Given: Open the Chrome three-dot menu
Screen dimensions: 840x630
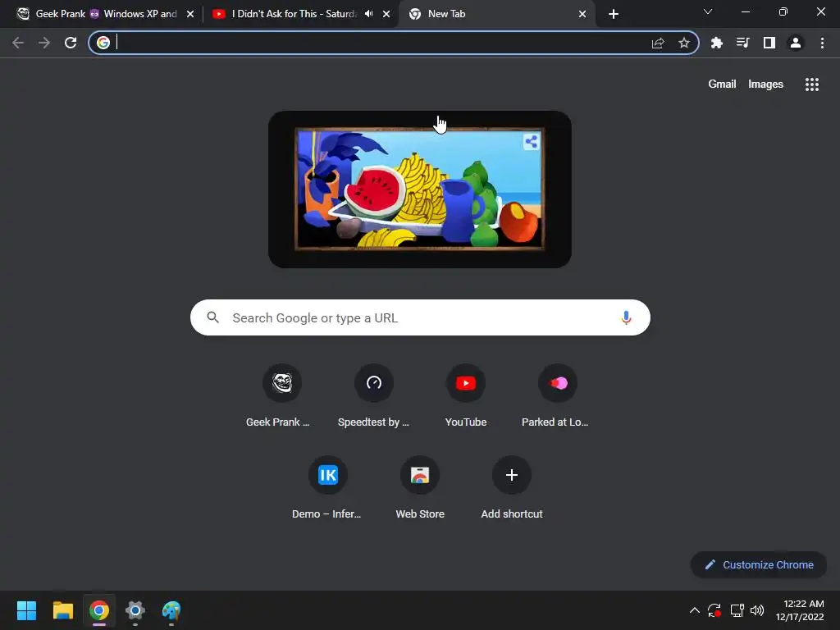Looking at the screenshot, I should [822, 43].
